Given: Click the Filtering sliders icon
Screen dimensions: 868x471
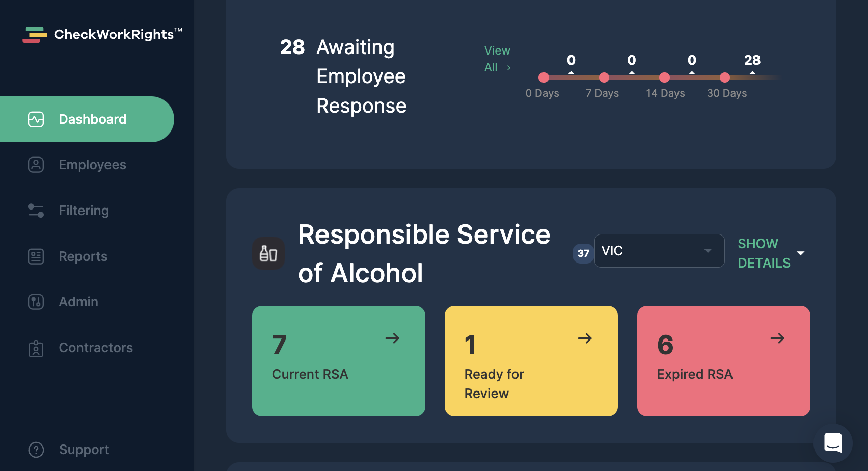Looking at the screenshot, I should tap(36, 210).
